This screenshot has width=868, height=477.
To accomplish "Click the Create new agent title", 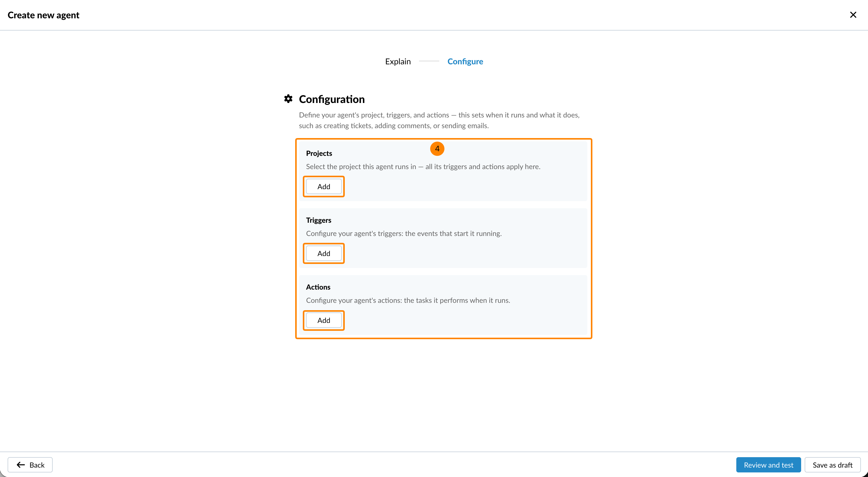I will coord(43,15).
